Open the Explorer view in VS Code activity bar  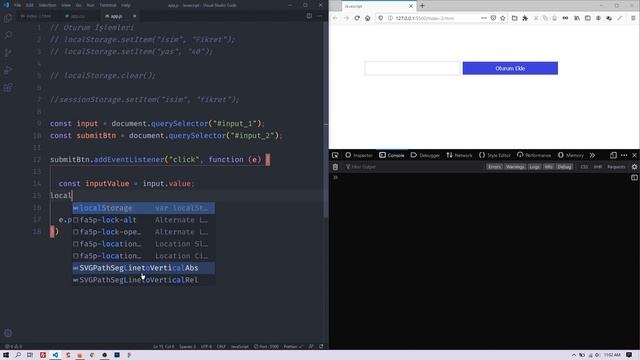[x=8, y=18]
